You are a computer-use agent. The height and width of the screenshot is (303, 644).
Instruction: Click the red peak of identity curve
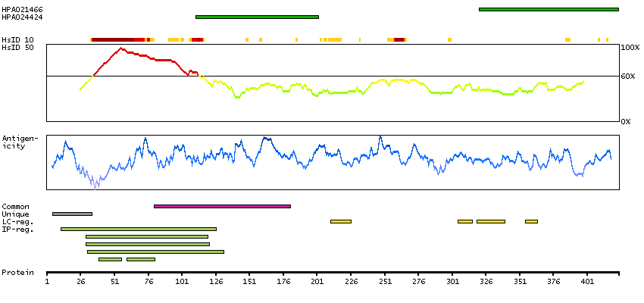click(x=121, y=48)
